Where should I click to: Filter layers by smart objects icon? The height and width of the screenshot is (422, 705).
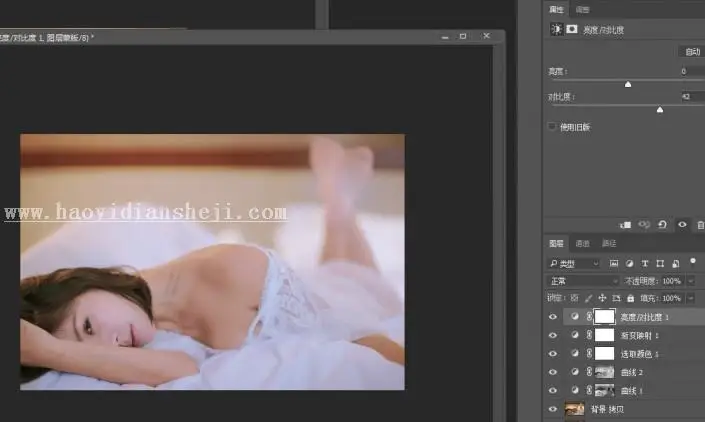[x=675, y=264]
